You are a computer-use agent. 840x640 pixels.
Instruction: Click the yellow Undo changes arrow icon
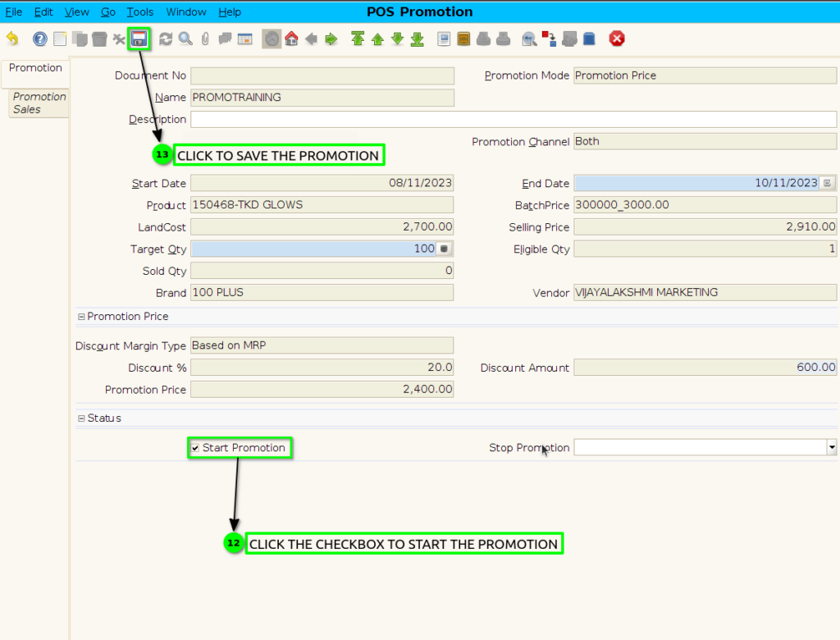(x=12, y=39)
